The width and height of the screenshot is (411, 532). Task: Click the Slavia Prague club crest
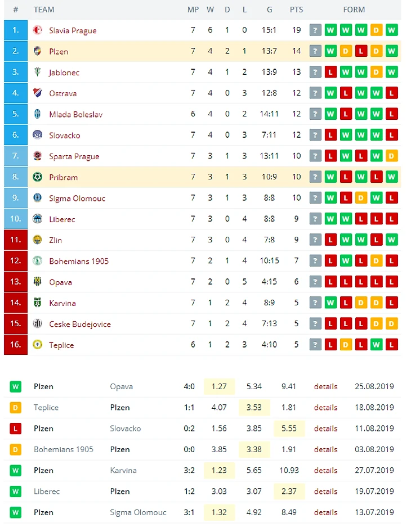pyautogui.click(x=37, y=30)
